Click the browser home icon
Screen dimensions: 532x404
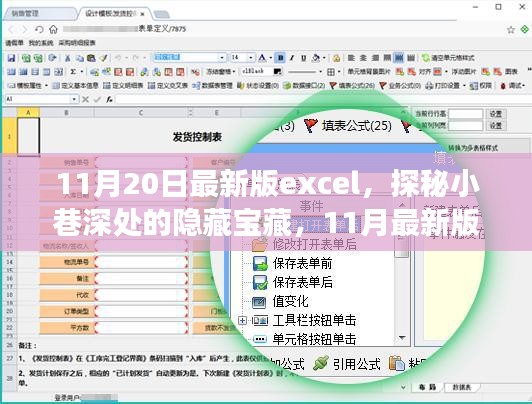coord(53,29)
